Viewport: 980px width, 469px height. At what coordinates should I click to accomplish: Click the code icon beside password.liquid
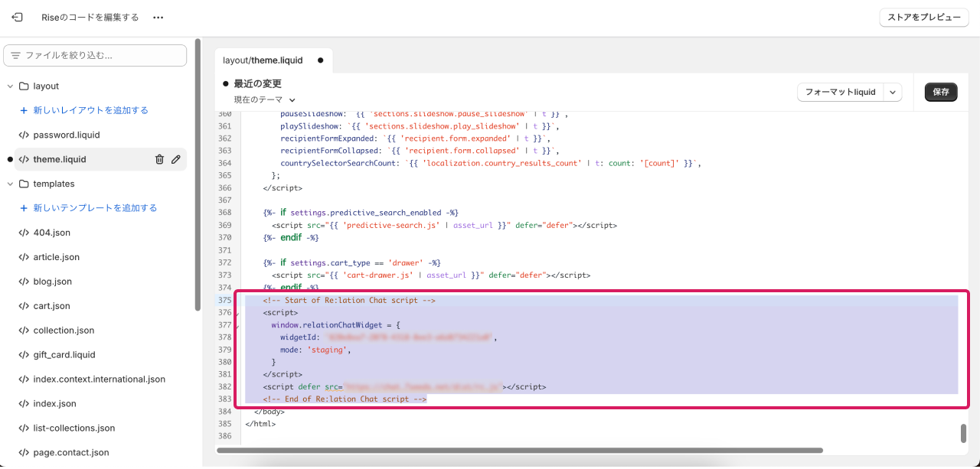click(24, 135)
